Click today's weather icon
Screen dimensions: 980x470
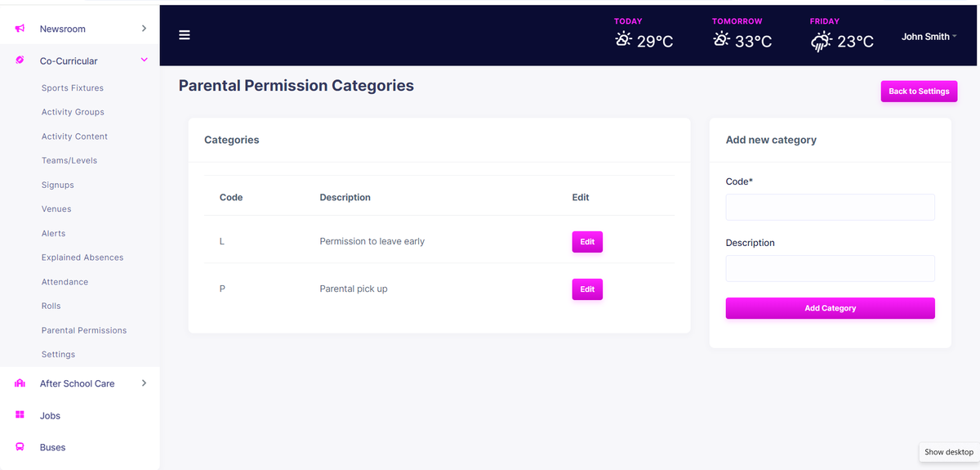pos(623,40)
